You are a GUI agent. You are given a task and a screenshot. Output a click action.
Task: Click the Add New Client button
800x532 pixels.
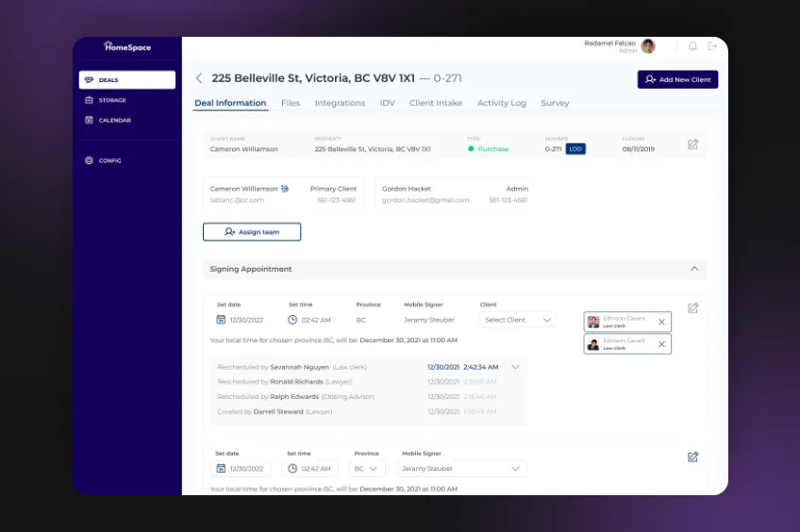click(677, 80)
